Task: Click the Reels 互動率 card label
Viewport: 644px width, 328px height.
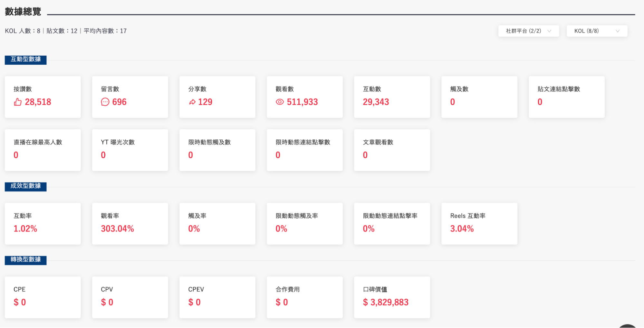Action: [x=468, y=216]
